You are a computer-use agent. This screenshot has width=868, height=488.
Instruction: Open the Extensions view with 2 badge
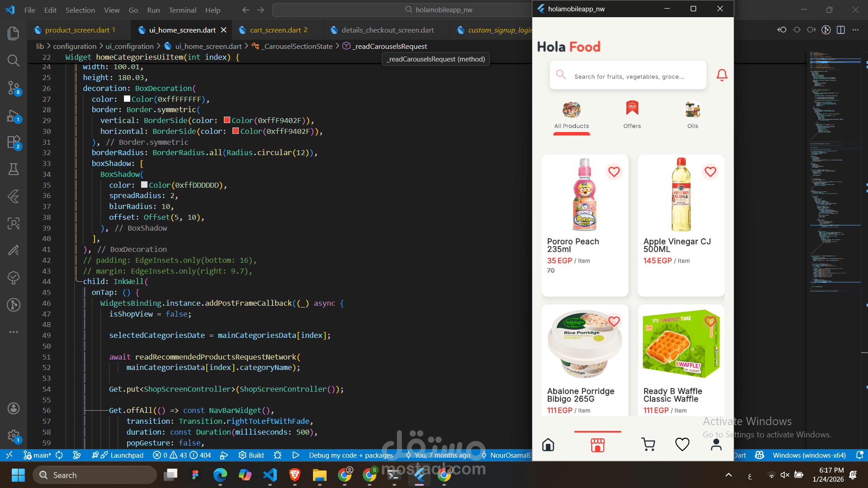(x=14, y=142)
